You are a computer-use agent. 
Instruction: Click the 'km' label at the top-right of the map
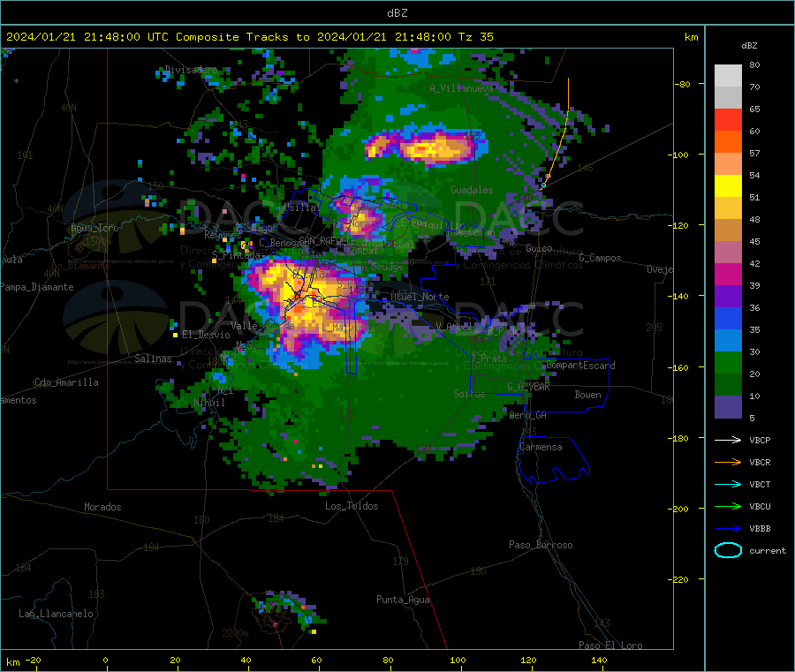tap(691, 37)
